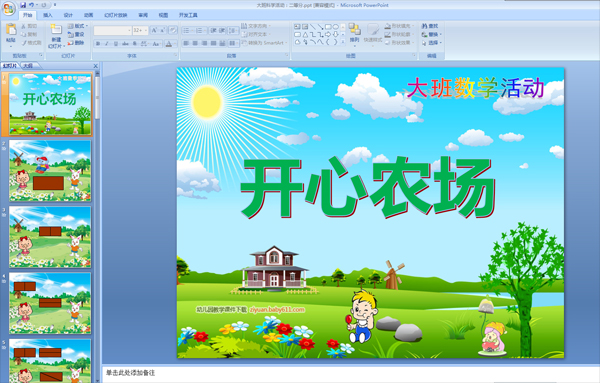Open the Replace (替换) dropdown
This screenshot has width=600, height=383.
pyautogui.click(x=431, y=34)
